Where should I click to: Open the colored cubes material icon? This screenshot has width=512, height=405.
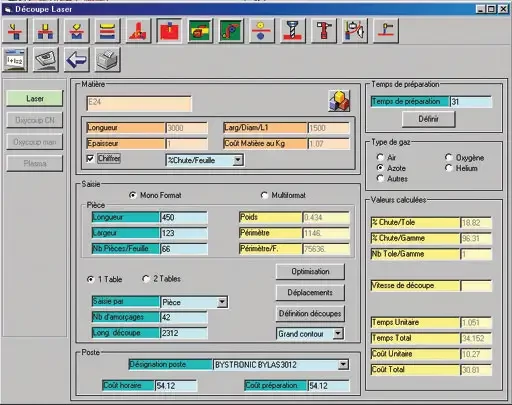click(x=339, y=101)
